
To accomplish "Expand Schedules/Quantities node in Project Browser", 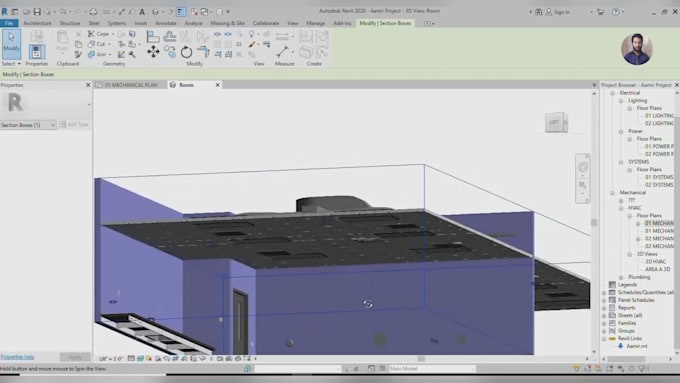I will click(604, 292).
